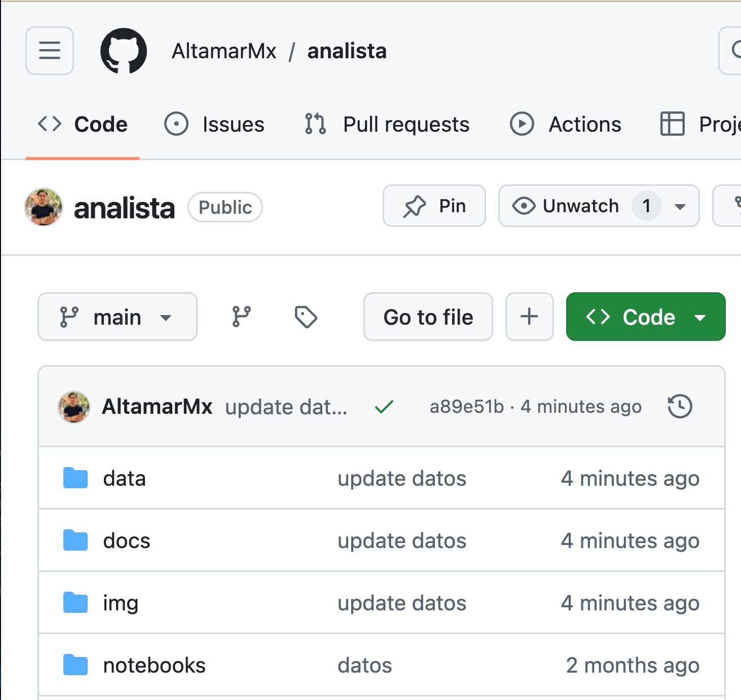View branches via the branch icon
741x700 pixels.
(241, 317)
